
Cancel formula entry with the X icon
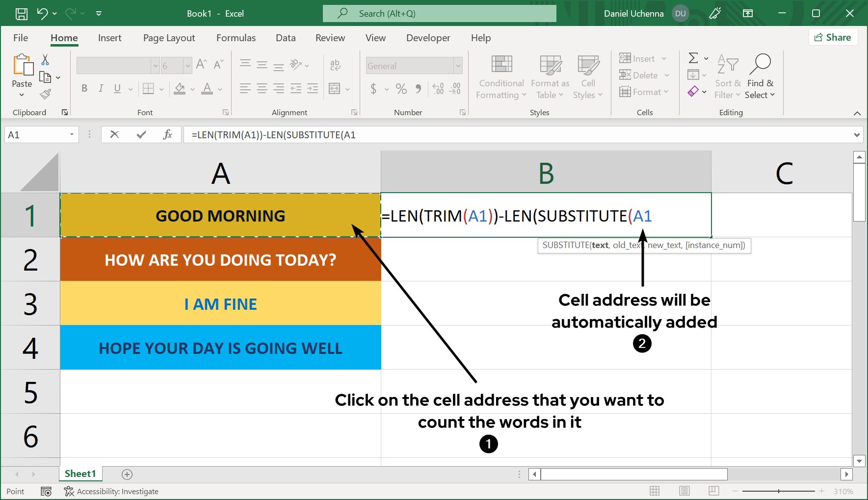(x=115, y=134)
